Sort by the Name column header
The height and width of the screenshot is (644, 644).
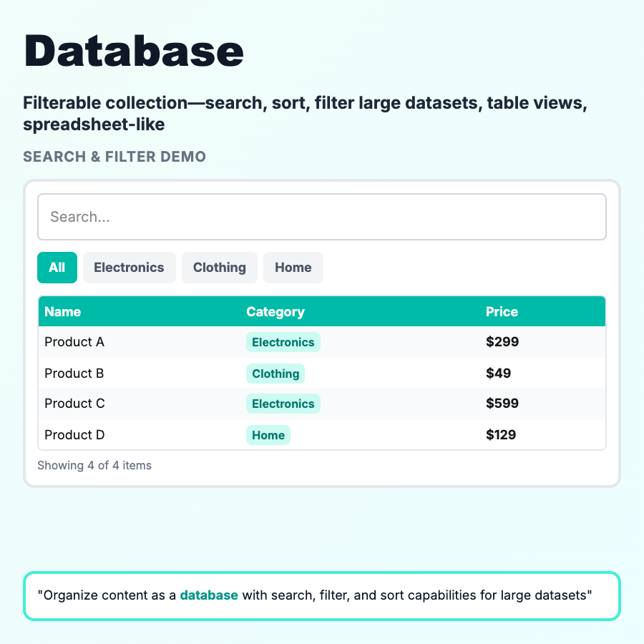(63, 312)
